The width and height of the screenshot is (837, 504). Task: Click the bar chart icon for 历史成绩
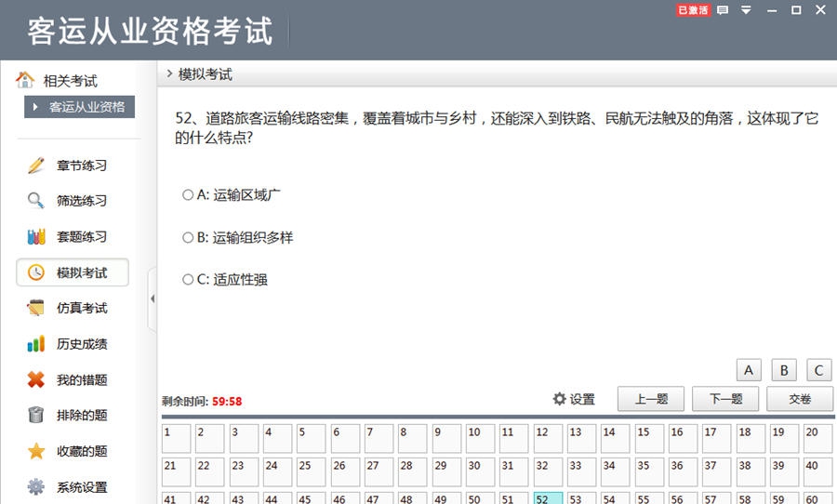(36, 344)
